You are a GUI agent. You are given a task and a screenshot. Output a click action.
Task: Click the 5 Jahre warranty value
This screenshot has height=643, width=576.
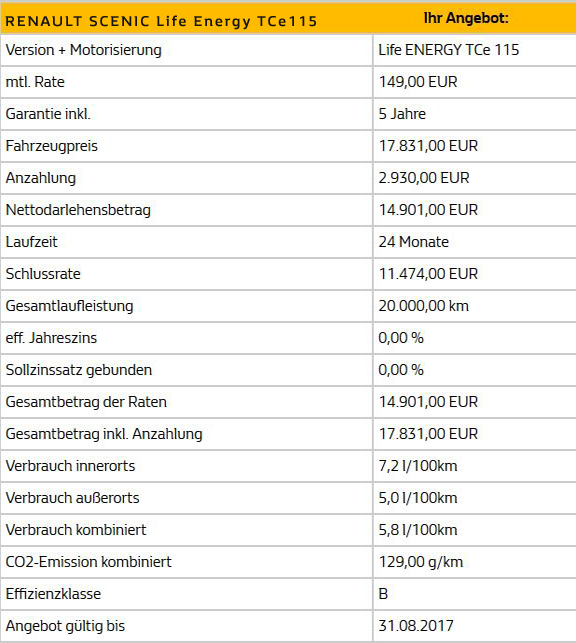pos(402,114)
